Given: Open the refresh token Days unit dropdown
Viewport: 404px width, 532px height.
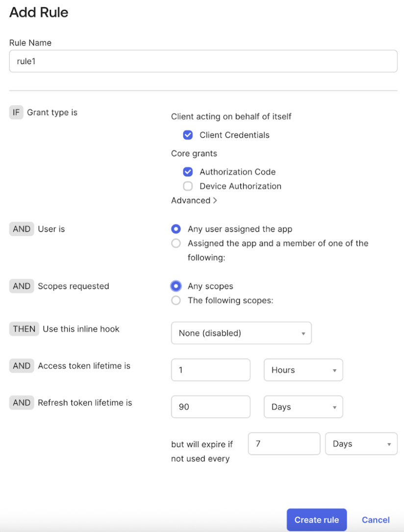Looking at the screenshot, I should [x=303, y=407].
